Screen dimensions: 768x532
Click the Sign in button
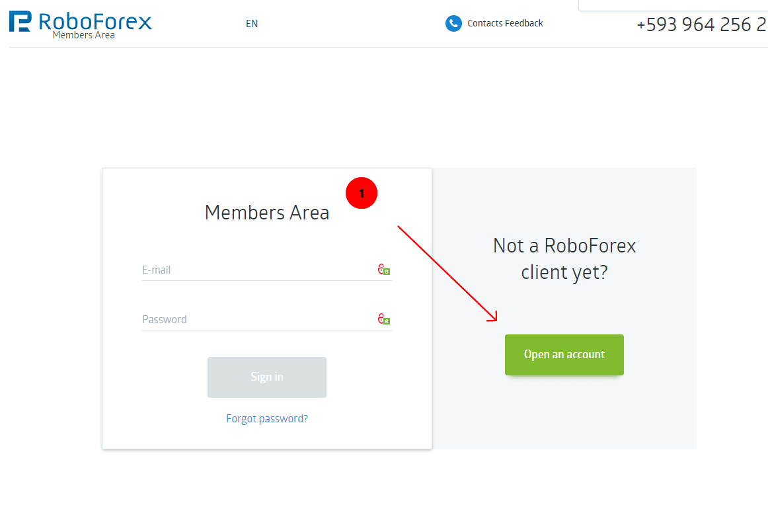click(267, 377)
